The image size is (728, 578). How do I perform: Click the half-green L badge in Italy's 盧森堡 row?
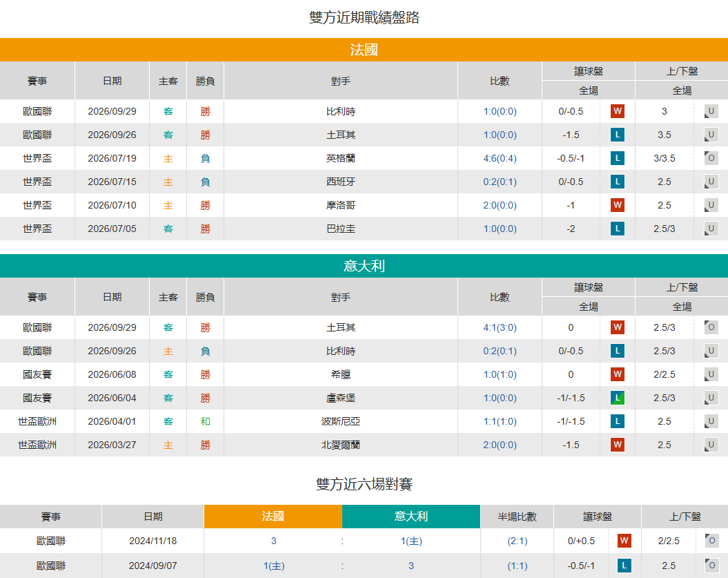[617, 398]
